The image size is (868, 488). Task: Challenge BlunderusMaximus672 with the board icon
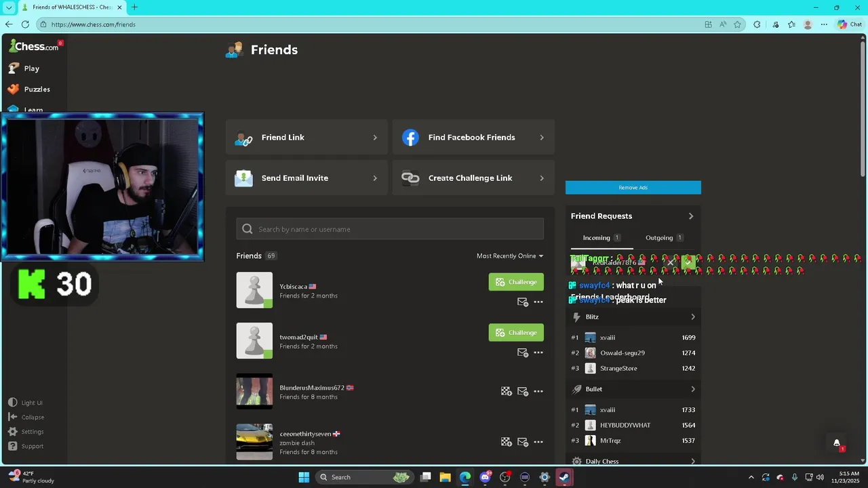(x=506, y=391)
